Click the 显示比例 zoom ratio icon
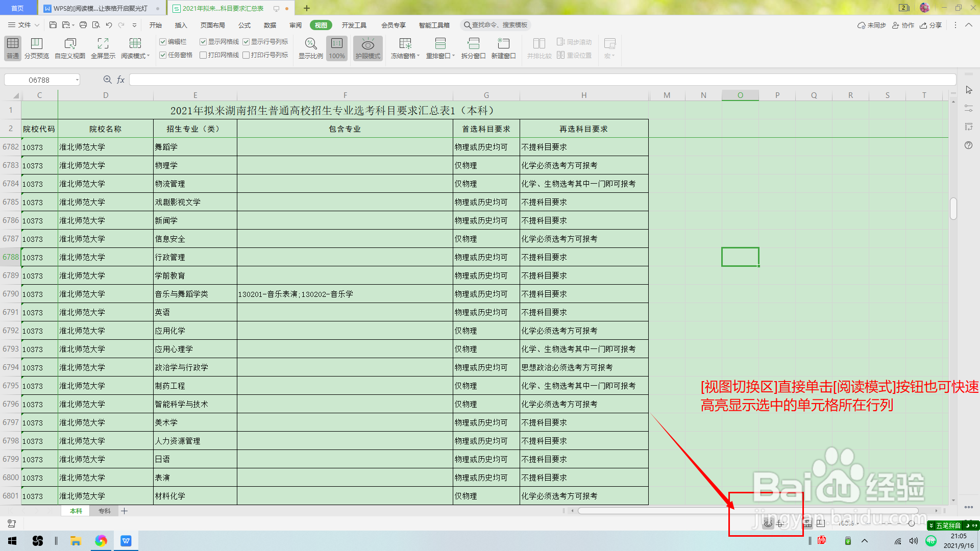 pos(310,44)
